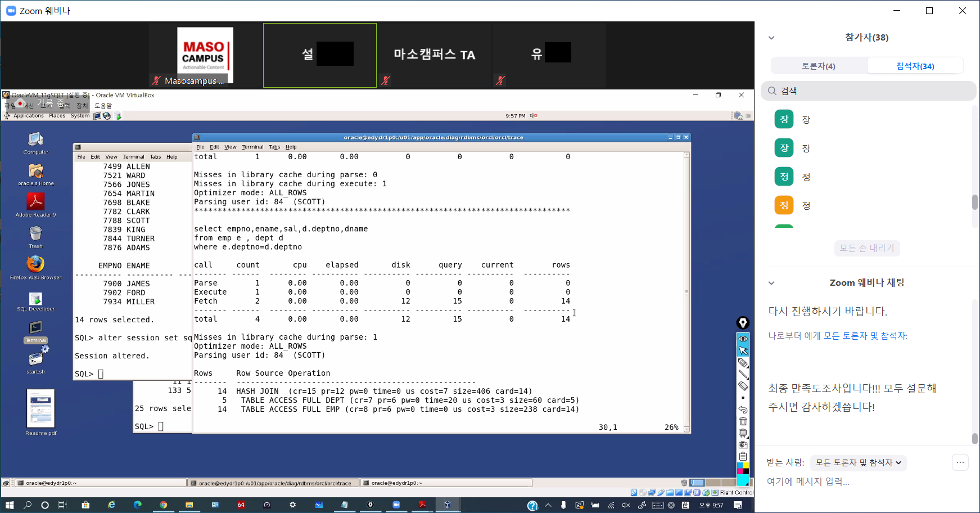Click the camera screenshot icon in annotation toolbar
980x513 pixels.
(743, 444)
